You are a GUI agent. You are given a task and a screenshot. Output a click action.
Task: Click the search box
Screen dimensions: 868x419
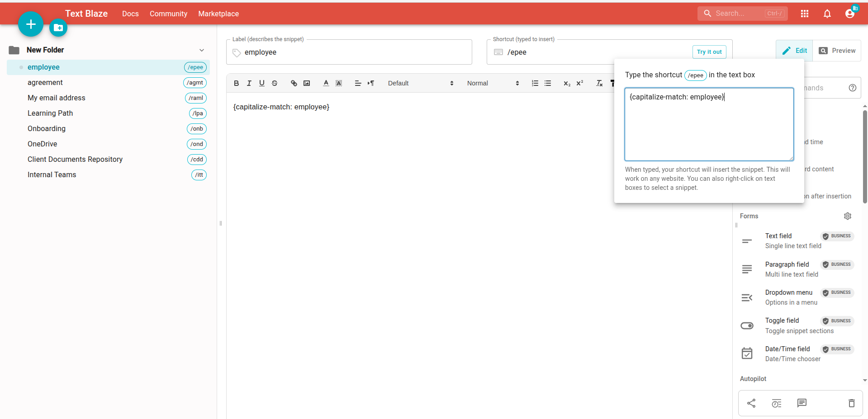[x=742, y=14]
